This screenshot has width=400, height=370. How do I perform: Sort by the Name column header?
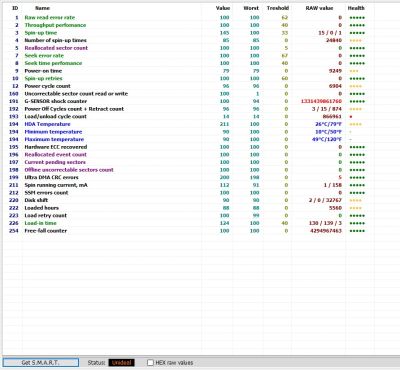coord(42,8)
